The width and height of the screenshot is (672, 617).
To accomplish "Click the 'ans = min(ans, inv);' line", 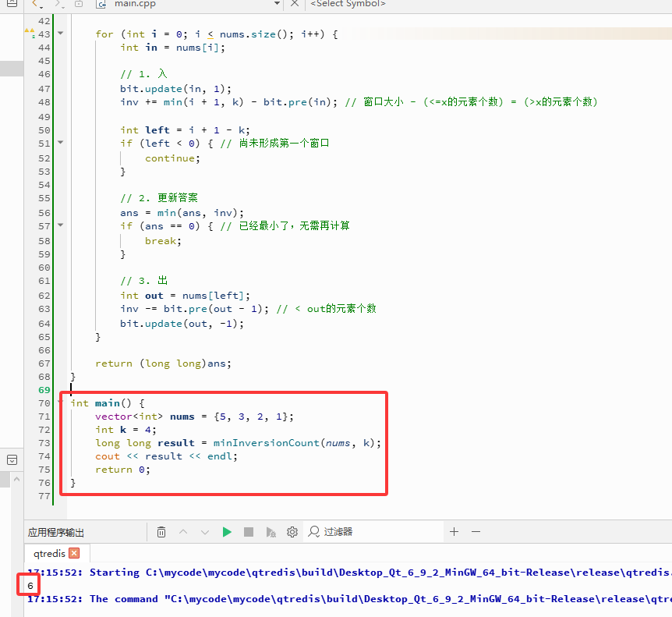I will tap(182, 213).
